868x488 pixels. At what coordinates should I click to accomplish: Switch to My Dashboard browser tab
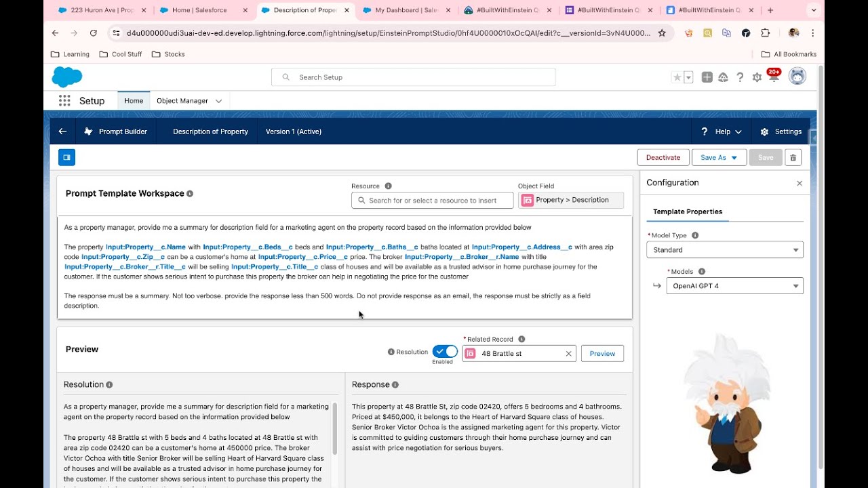pos(406,10)
